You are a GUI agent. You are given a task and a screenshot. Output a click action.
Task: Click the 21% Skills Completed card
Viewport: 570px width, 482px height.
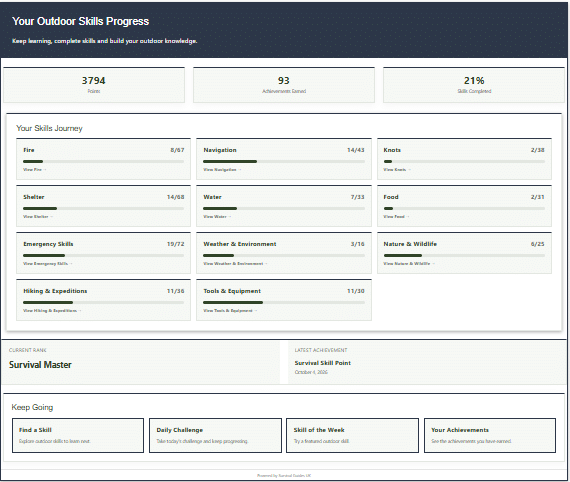click(x=474, y=85)
